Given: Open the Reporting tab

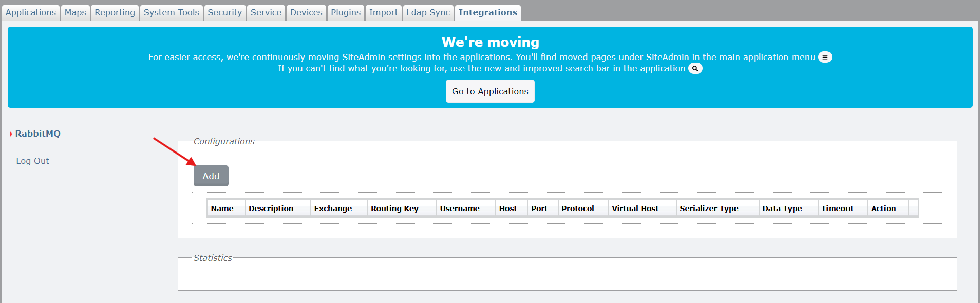Looking at the screenshot, I should (x=115, y=13).
